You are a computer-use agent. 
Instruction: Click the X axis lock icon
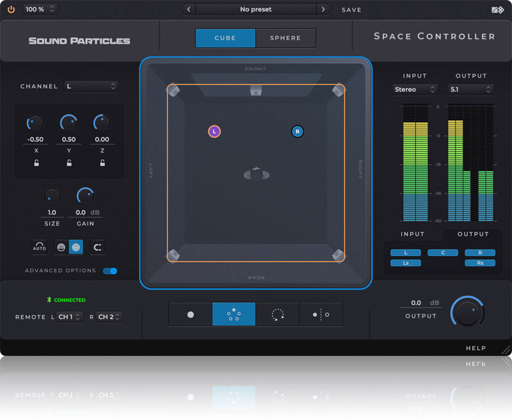[36, 163]
